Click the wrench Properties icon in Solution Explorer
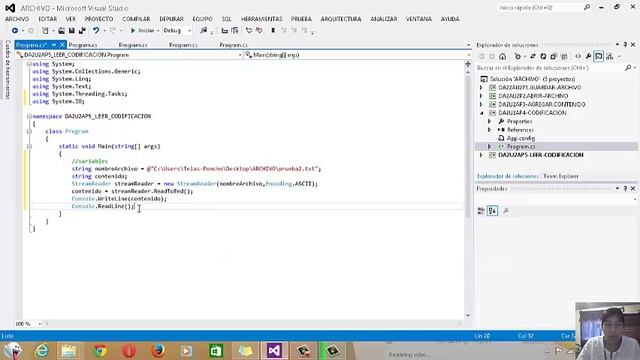 click(588, 56)
